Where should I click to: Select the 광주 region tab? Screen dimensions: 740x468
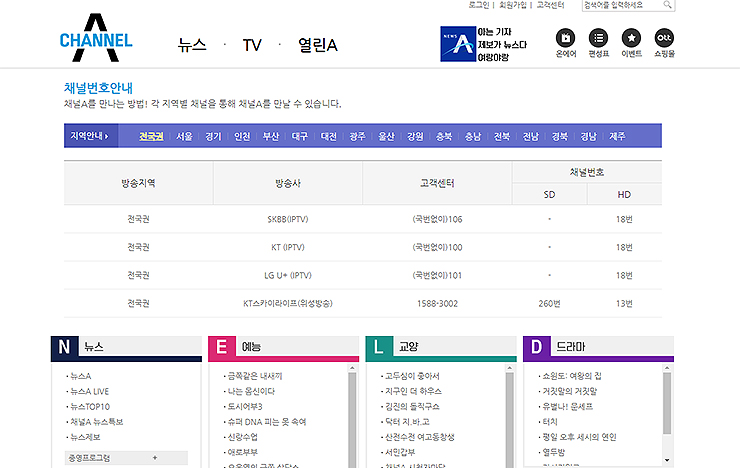coord(357,136)
